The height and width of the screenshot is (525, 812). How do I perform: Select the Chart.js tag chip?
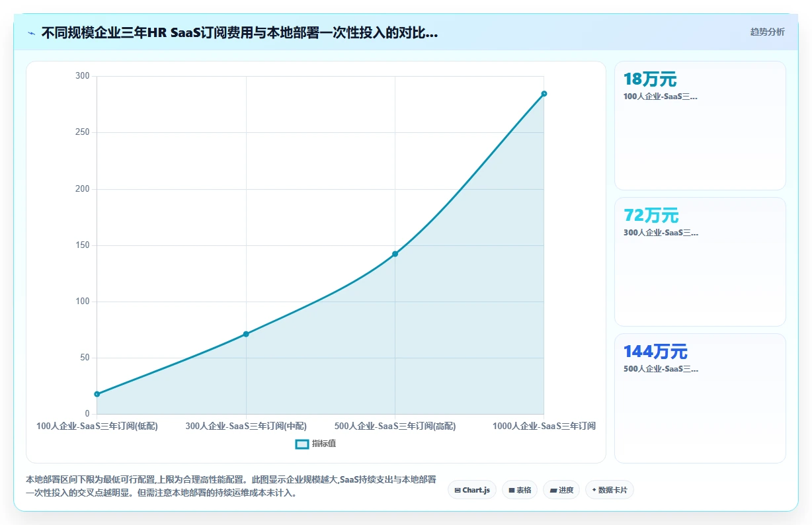pyautogui.click(x=472, y=490)
